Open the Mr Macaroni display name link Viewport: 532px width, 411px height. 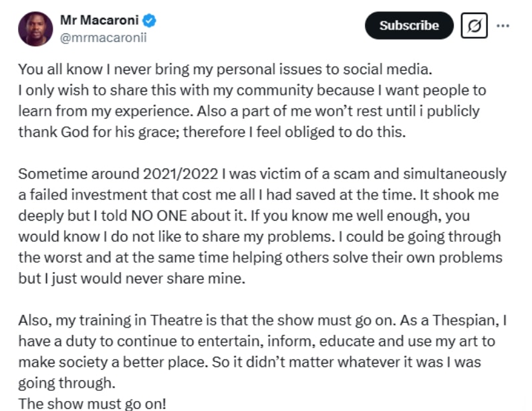coord(103,21)
